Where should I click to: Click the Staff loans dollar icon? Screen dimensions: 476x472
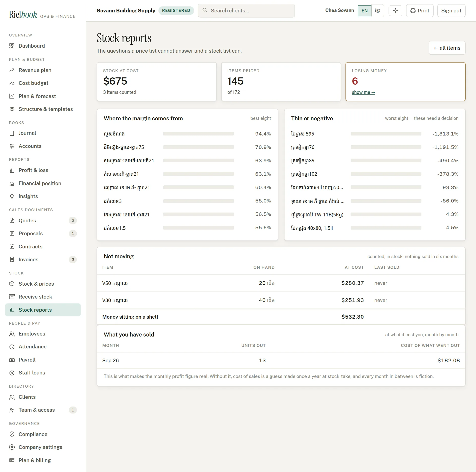pos(12,373)
